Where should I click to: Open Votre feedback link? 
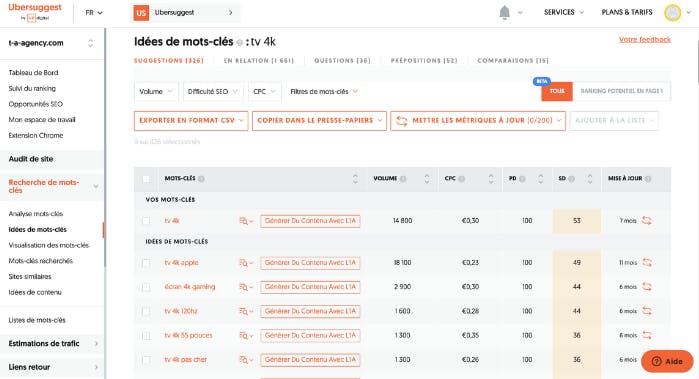coord(645,40)
